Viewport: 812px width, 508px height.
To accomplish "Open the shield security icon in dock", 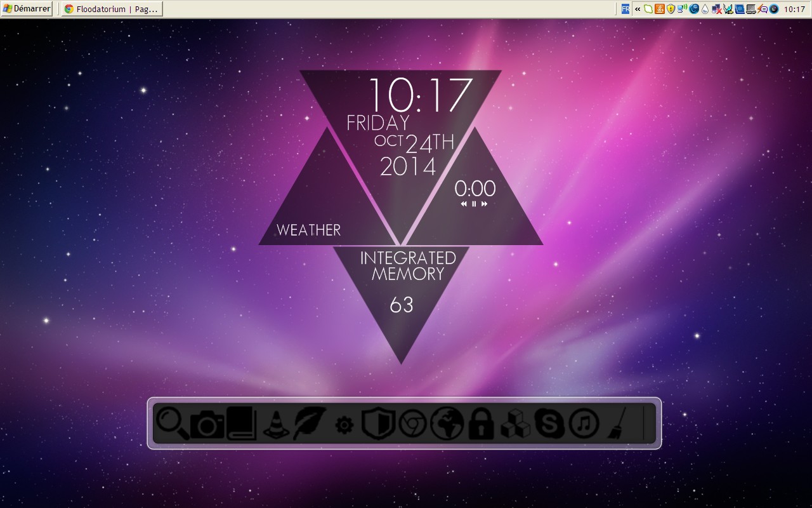I will coord(377,424).
